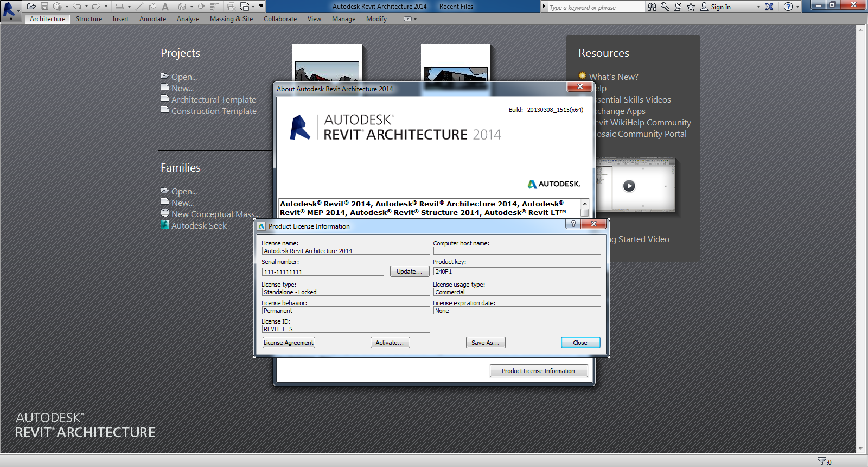Open Favorites star icon
This screenshot has height=467, width=868.
pyautogui.click(x=691, y=7)
